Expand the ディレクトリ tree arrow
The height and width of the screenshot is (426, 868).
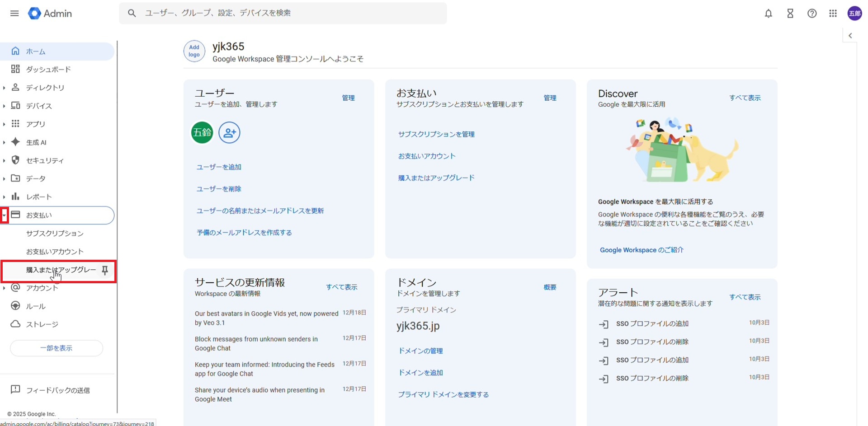coord(4,88)
